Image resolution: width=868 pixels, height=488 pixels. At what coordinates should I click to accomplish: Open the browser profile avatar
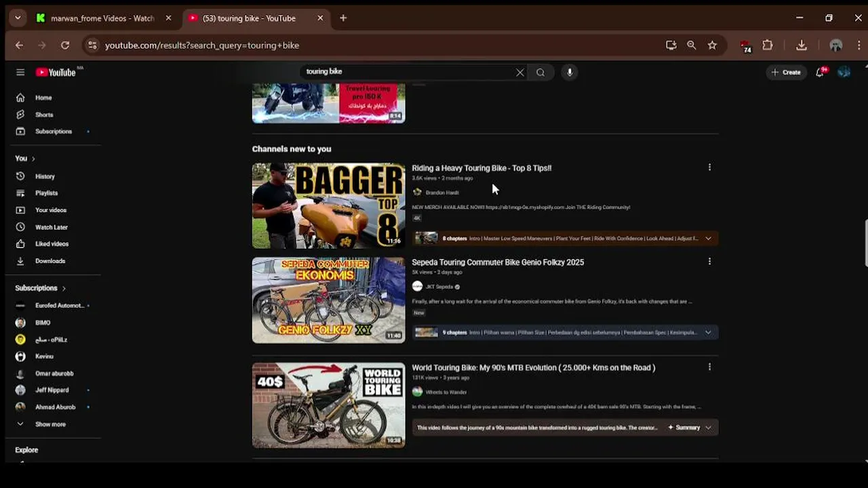(x=836, y=45)
